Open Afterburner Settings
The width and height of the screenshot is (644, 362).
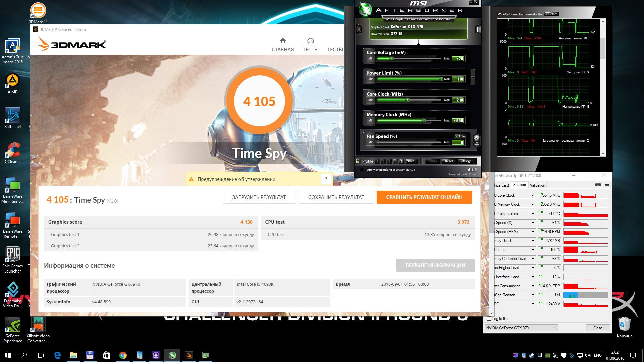pos(465,161)
